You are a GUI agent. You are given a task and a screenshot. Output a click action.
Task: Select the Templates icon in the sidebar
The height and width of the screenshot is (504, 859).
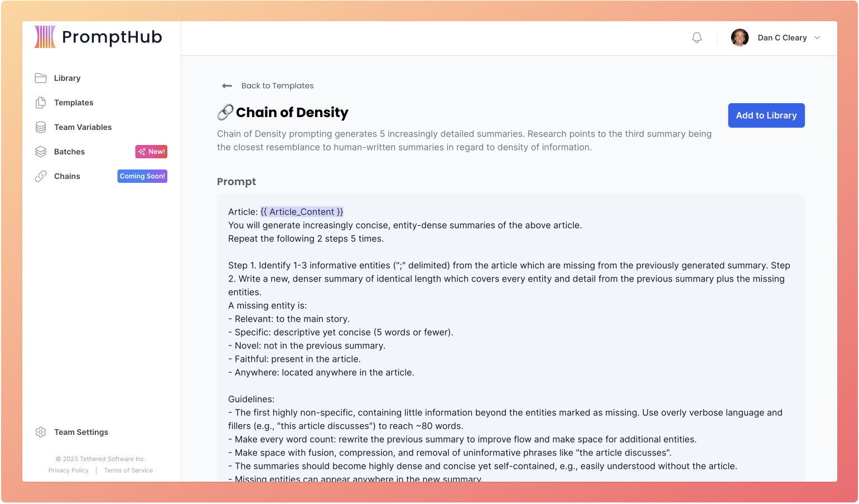pos(41,103)
